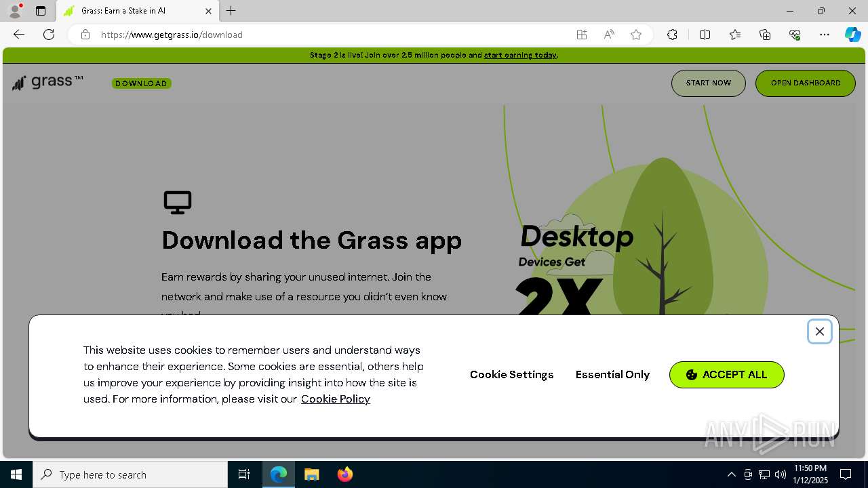This screenshot has height=488, width=868.
Task: Open the notification center icon
Action: [846, 474]
